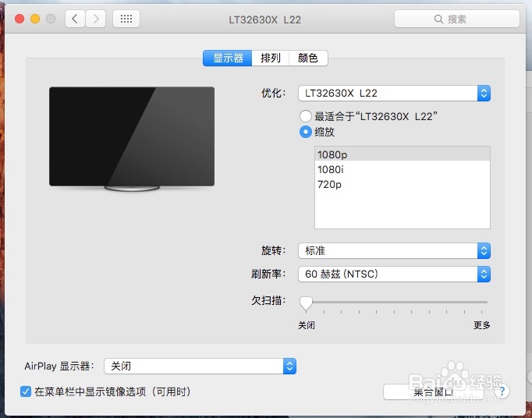Switch to the 颜色 tab
Image resolution: width=532 pixels, height=418 pixels.
click(308, 58)
